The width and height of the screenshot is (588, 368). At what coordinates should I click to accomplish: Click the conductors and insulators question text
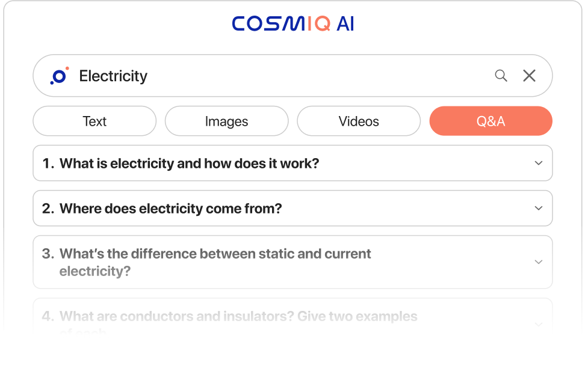tap(238, 316)
